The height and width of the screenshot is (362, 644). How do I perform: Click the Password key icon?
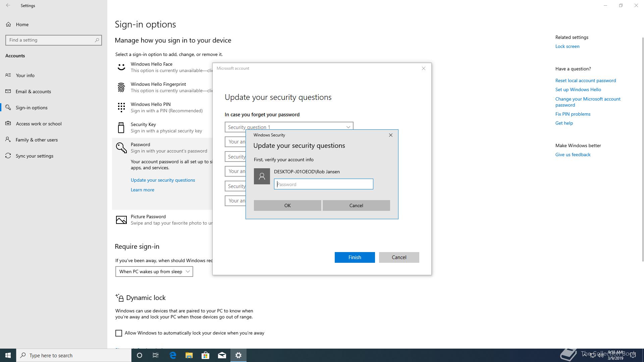pyautogui.click(x=121, y=147)
